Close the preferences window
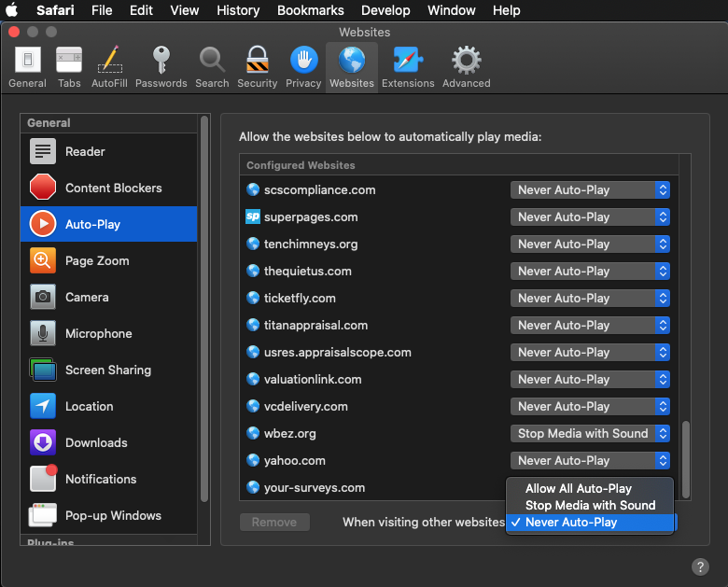Viewport: 728px width, 587px height. tap(14, 32)
